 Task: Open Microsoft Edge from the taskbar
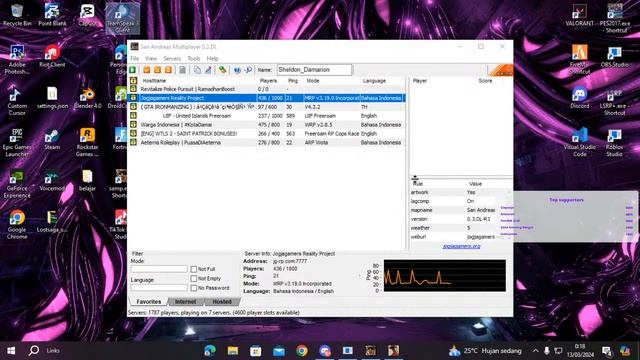point(210,351)
